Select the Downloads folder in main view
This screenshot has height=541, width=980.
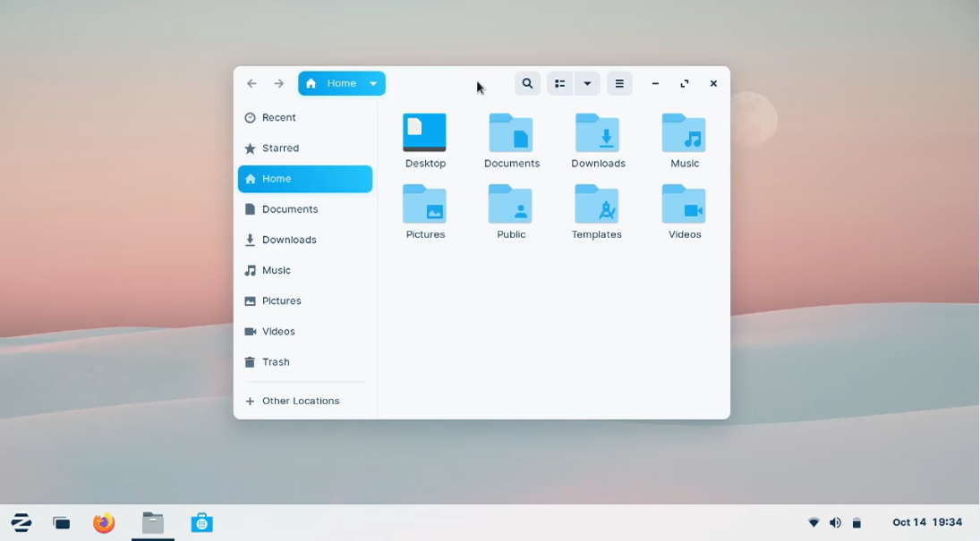[x=597, y=133]
